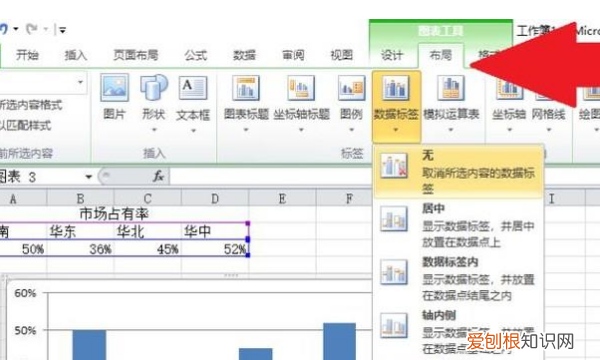The height and width of the screenshot is (360, 600).
Task: Expand the Undo history dropdown arrow
Action: coord(16,29)
